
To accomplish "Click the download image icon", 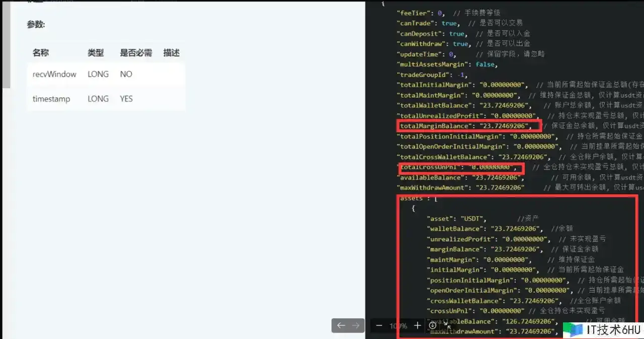I will coord(432,325).
